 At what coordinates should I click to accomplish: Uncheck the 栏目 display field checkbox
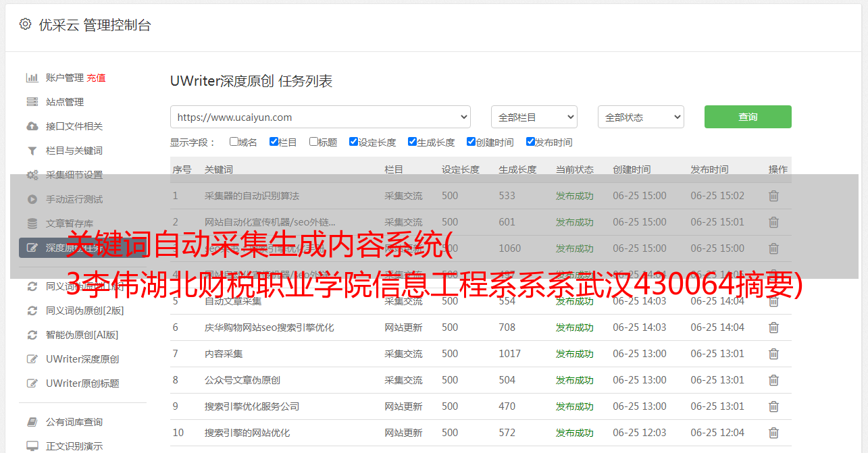[274, 142]
